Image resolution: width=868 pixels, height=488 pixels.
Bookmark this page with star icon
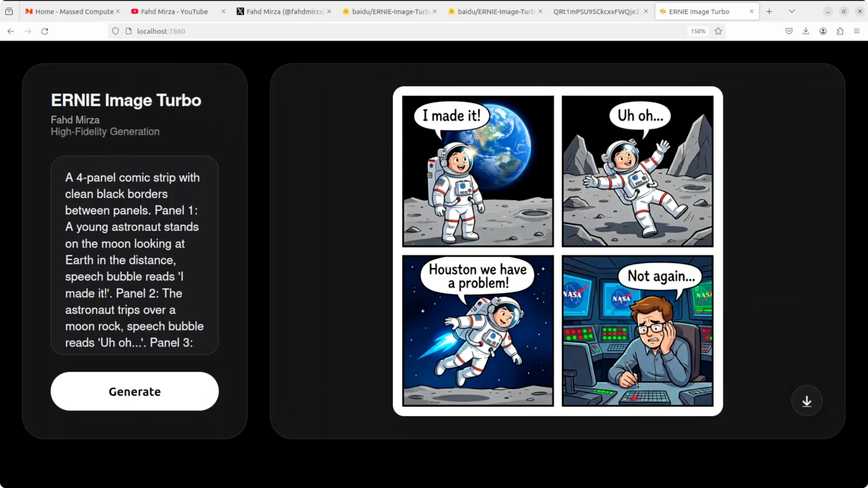coord(718,31)
